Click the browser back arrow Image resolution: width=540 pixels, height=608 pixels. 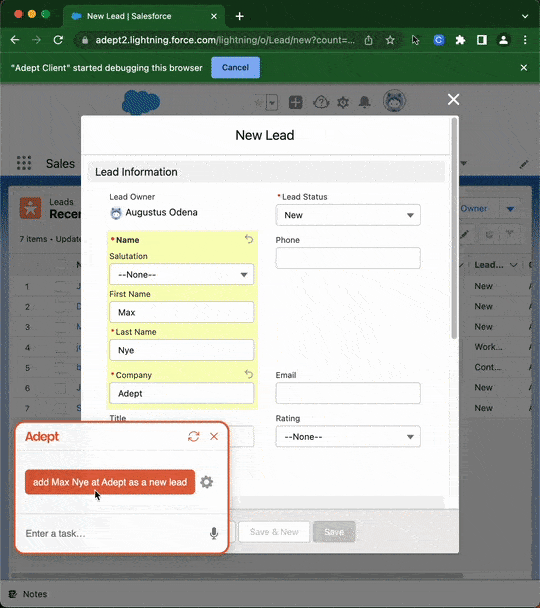point(15,40)
